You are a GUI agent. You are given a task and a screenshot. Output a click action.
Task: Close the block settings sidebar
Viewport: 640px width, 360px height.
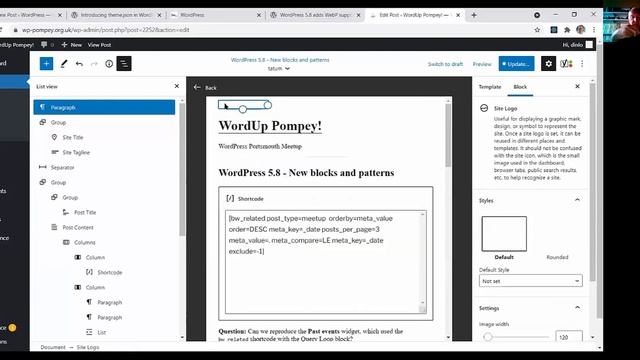pyautogui.click(x=577, y=87)
